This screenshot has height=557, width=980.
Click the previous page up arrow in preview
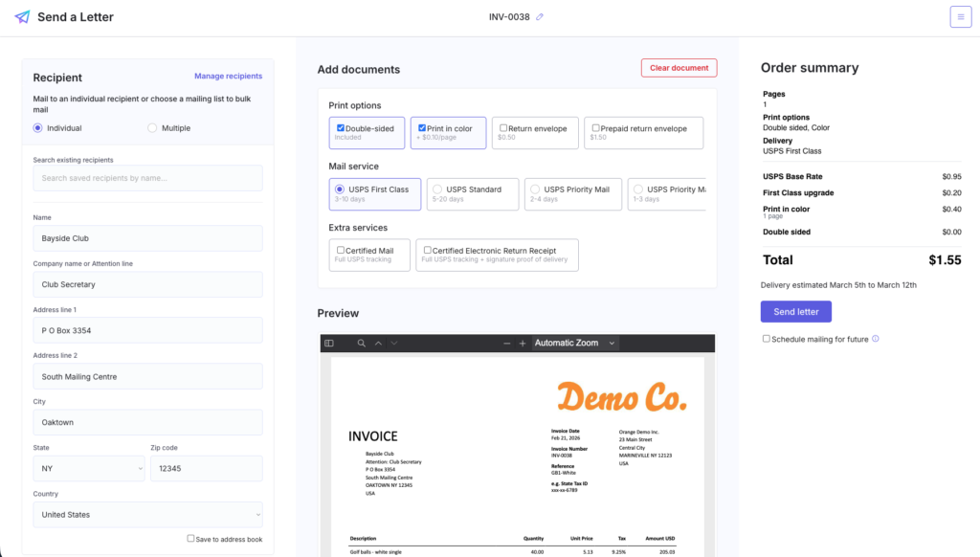(378, 343)
